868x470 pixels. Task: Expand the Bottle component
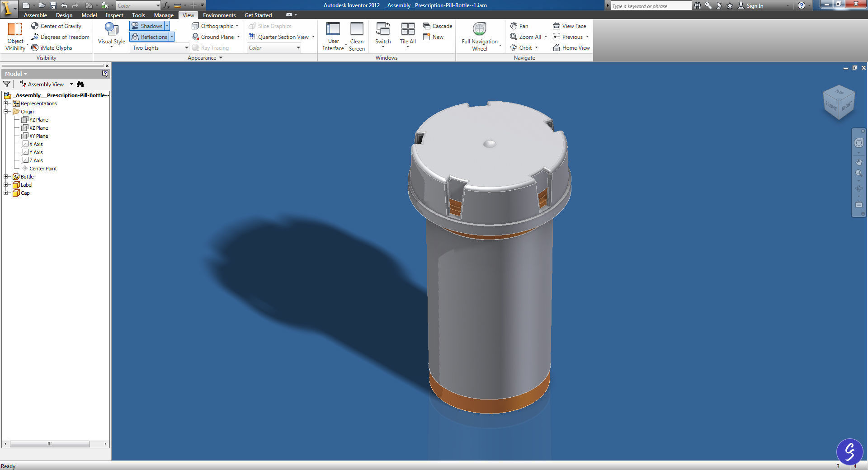[6, 177]
